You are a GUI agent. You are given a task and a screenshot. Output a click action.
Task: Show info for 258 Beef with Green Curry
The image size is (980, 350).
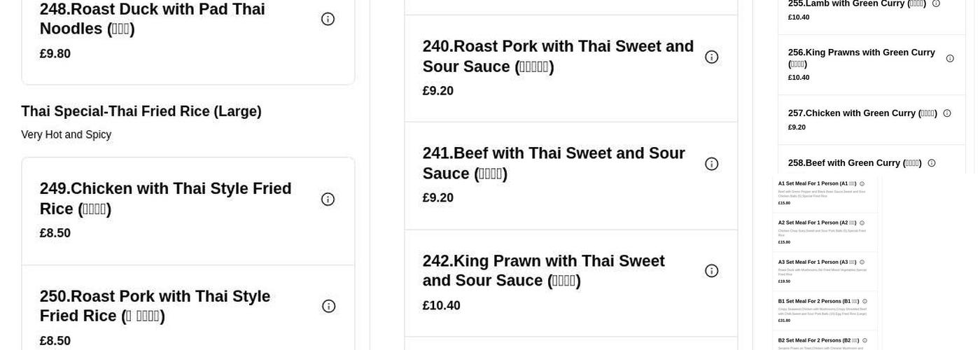click(x=932, y=163)
